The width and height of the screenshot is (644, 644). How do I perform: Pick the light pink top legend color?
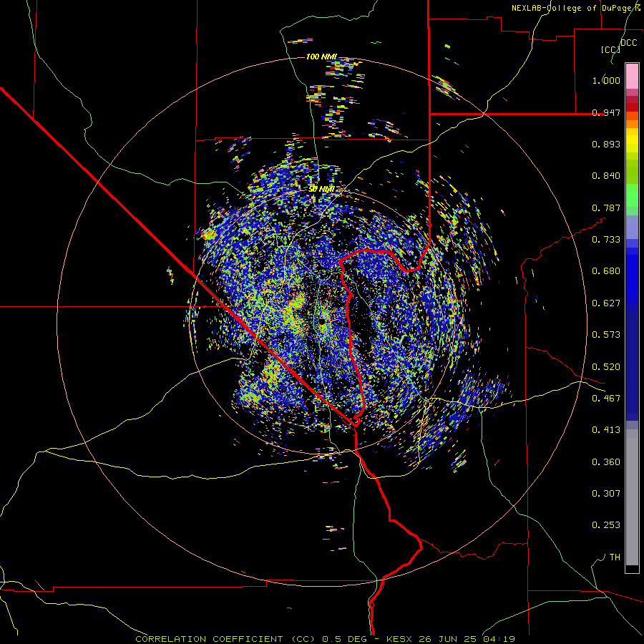coord(632,76)
